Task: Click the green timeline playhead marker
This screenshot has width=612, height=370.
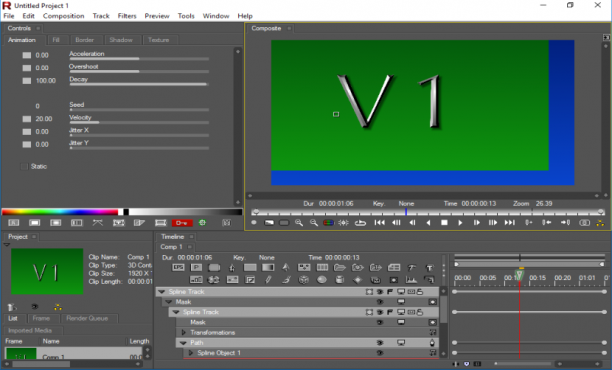Action: click(x=519, y=276)
